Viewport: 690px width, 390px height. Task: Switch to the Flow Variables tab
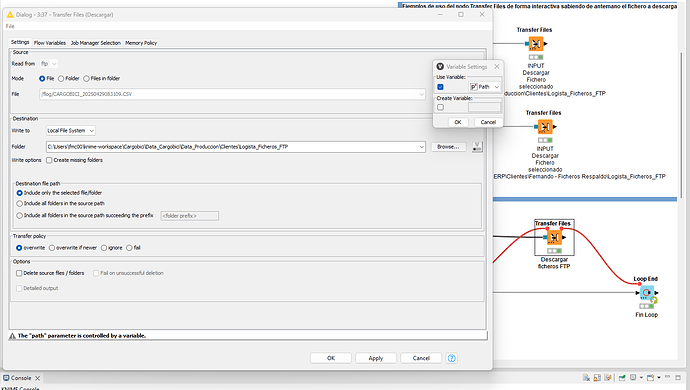click(x=50, y=43)
